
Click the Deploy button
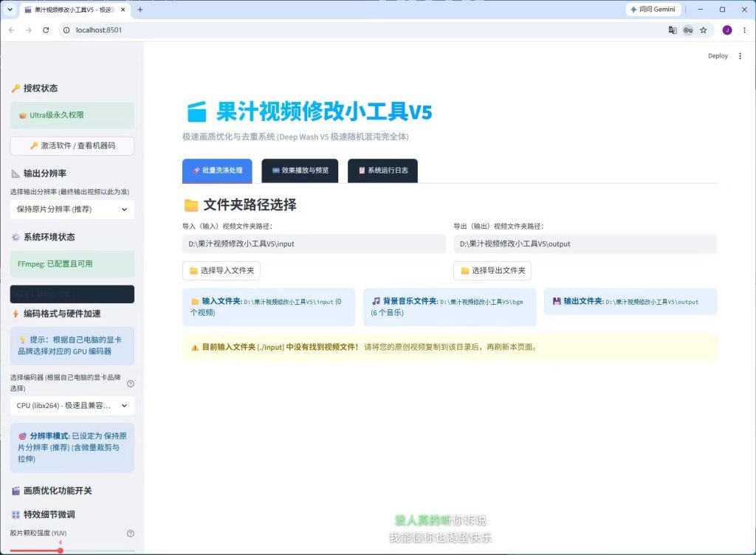[718, 56]
